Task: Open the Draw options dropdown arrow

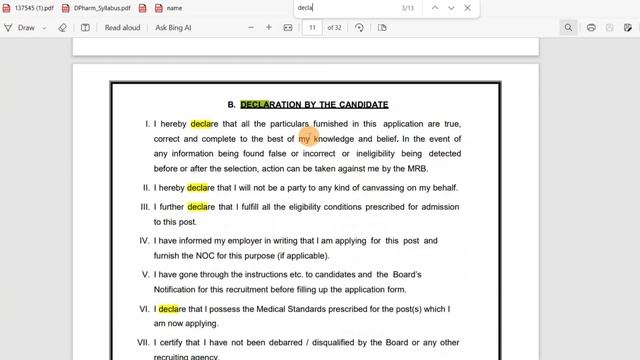Action: [x=44, y=28]
